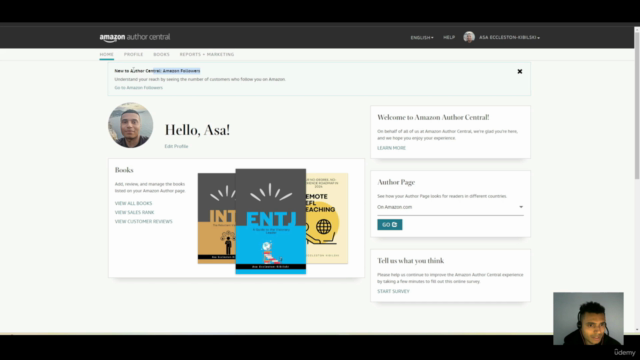Image resolution: width=640 pixels, height=360 pixels.
Task: Click the 'Tell us what you think' heading
Action: [x=411, y=261]
